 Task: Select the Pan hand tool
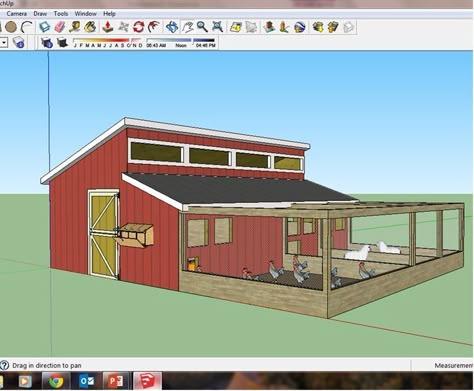coord(188,27)
